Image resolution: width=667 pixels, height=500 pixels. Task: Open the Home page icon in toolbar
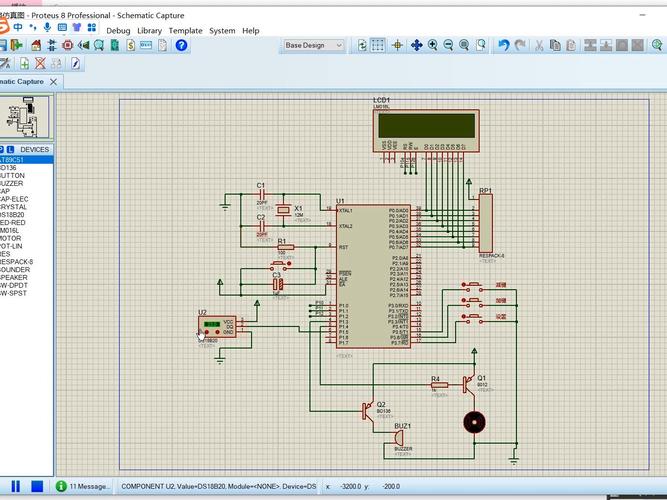click(x=36, y=45)
